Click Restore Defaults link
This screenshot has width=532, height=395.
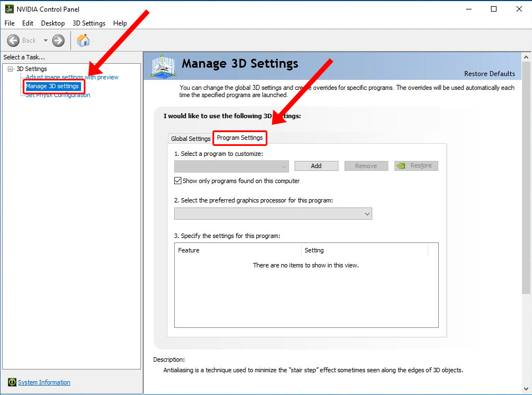(x=489, y=74)
